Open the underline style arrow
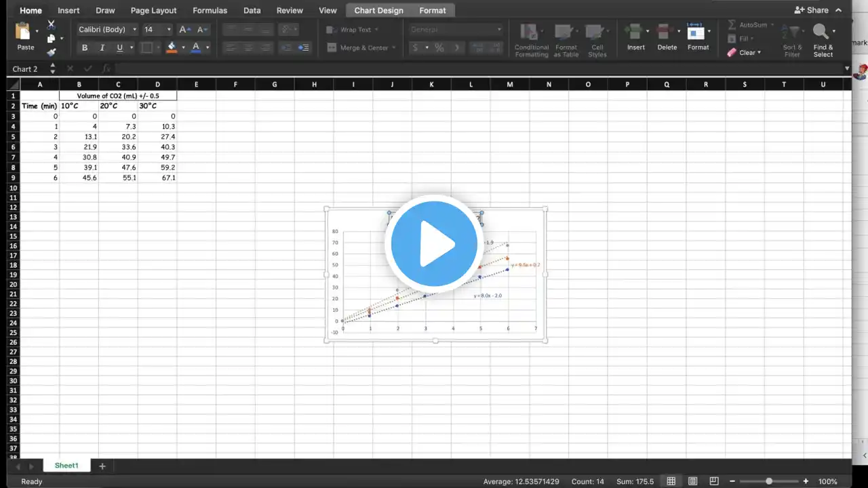This screenshot has width=868, height=488. pyautogui.click(x=131, y=47)
